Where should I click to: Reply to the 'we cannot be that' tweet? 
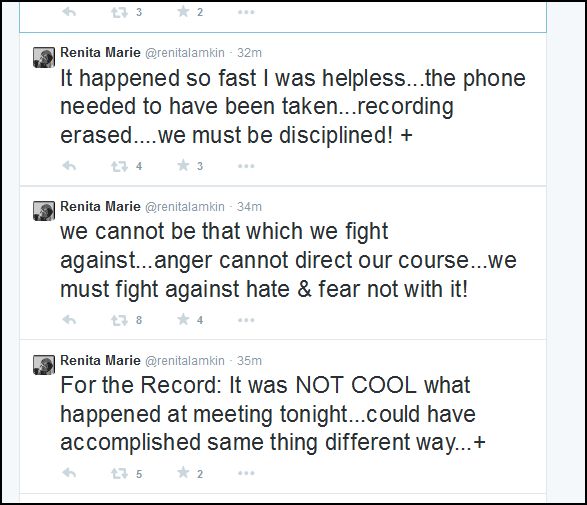[x=69, y=320]
